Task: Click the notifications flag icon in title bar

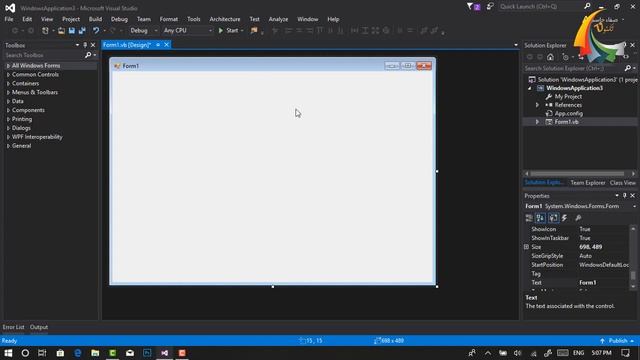Action: [470, 6]
